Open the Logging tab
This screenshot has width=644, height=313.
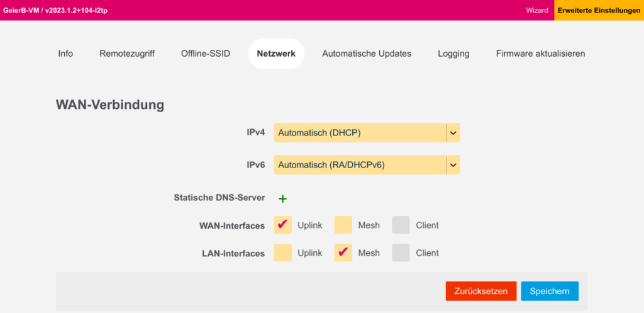[x=453, y=54]
